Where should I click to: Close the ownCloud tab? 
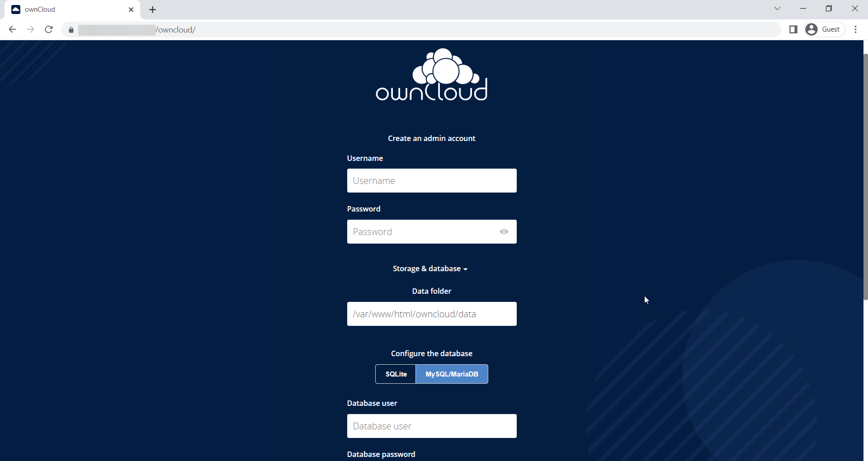131,9
